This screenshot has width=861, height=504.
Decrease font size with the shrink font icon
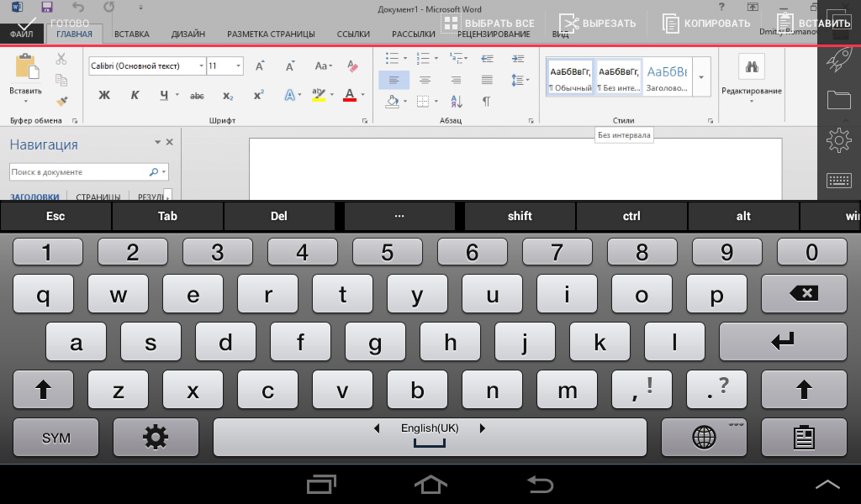[290, 66]
